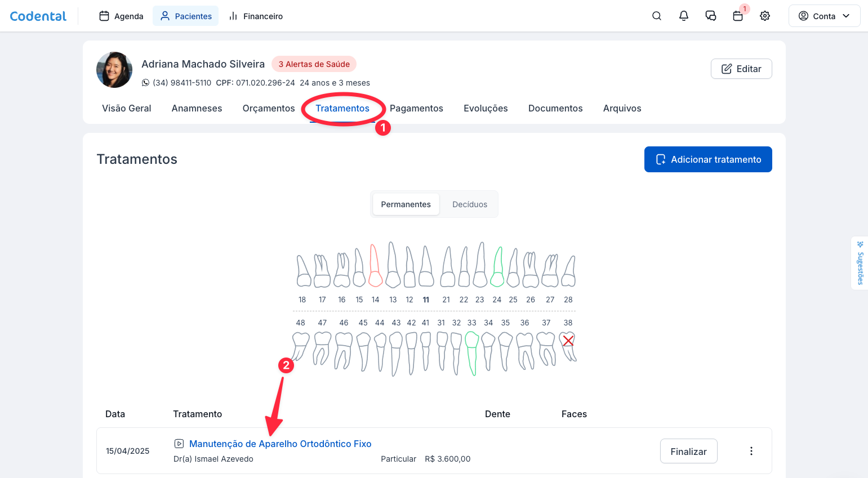
Task: Open the chat messages icon
Action: 710,16
